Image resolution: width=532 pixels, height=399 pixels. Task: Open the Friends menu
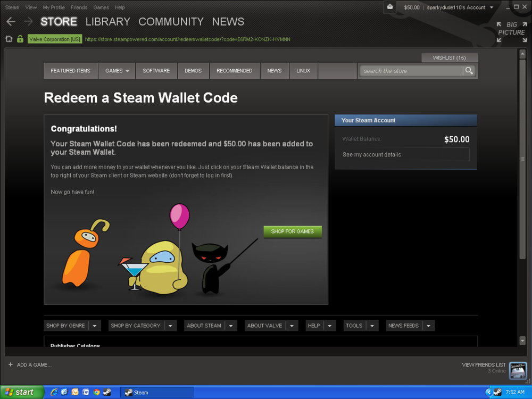(79, 7)
